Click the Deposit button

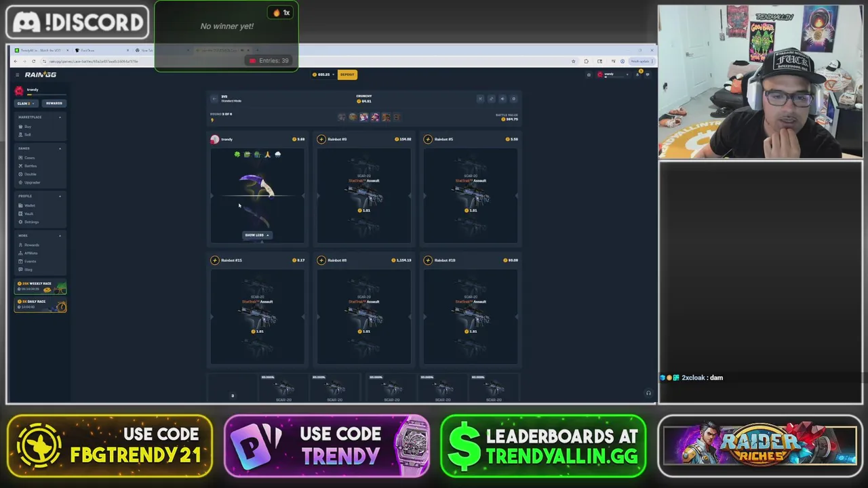click(x=347, y=75)
